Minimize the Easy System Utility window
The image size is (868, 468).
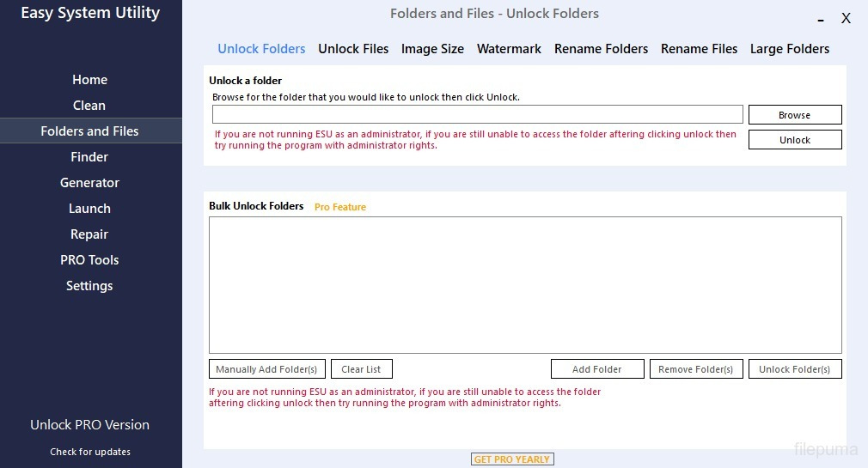821,20
